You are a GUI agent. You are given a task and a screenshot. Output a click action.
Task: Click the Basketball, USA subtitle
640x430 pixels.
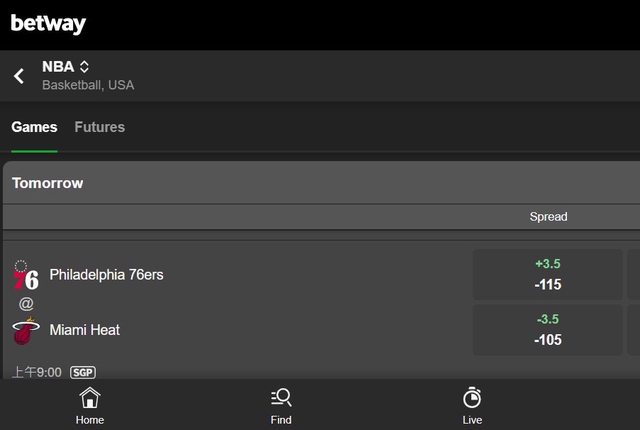click(88, 86)
